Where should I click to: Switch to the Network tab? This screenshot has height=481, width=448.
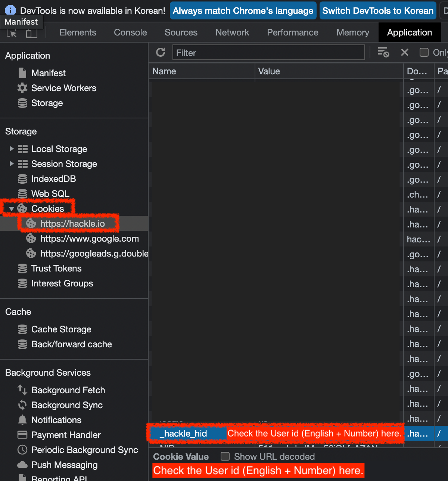click(x=232, y=32)
